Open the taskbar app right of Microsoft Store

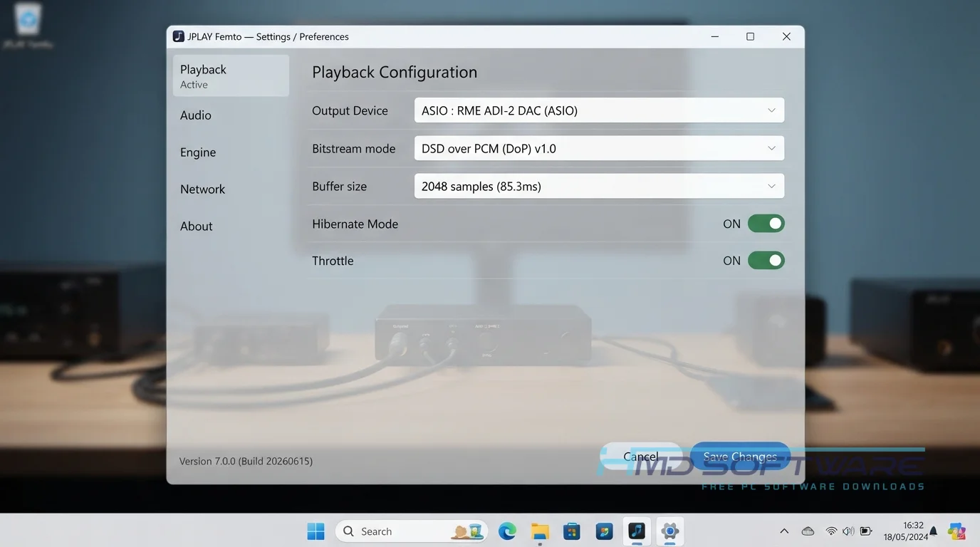tap(604, 531)
